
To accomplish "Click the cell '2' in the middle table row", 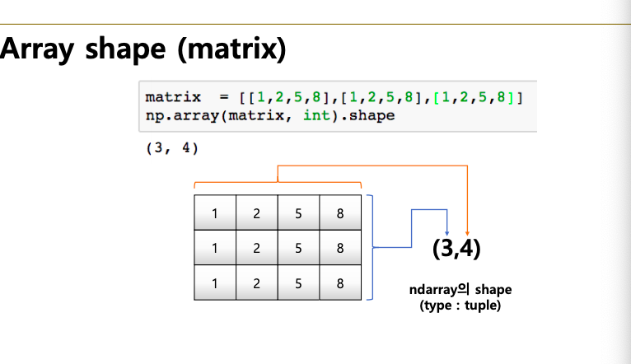I will 257,247.
